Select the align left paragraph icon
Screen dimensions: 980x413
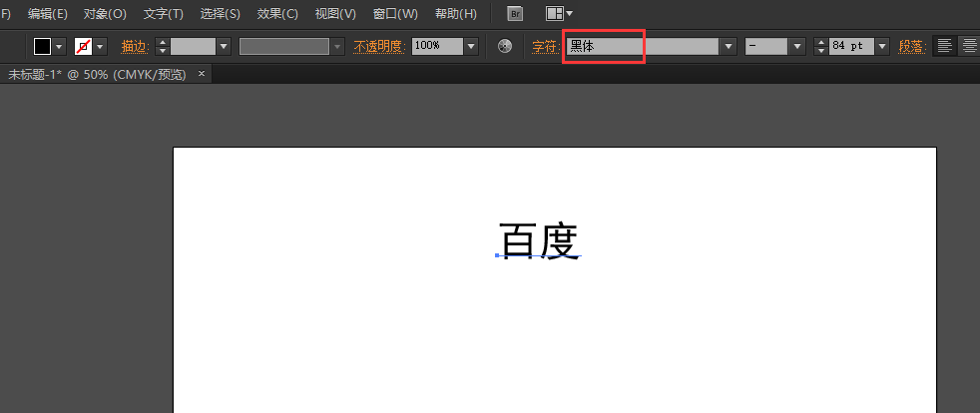pyautogui.click(x=944, y=46)
